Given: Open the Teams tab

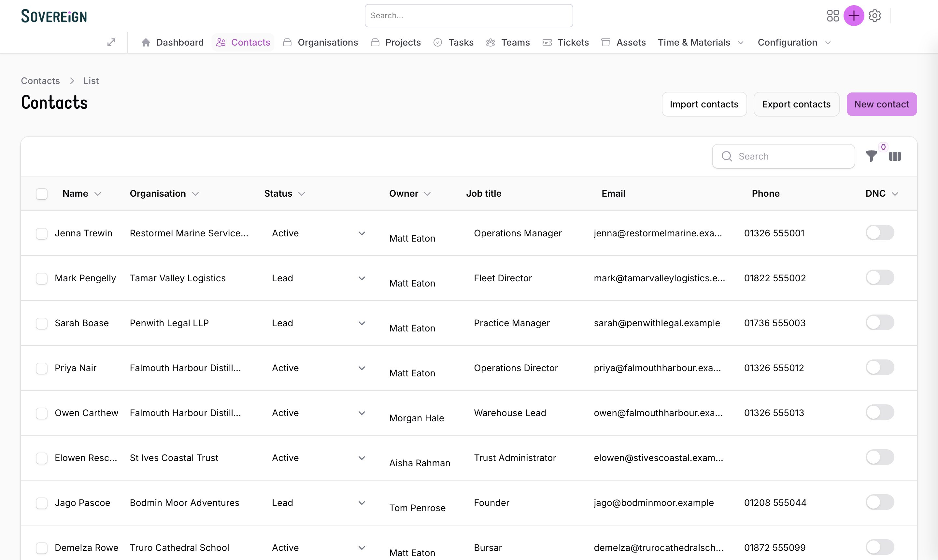Looking at the screenshot, I should pos(508,42).
